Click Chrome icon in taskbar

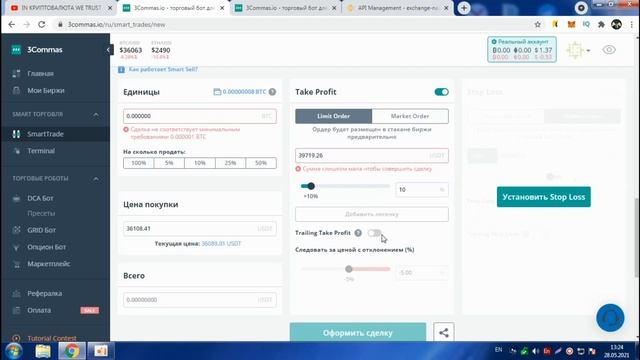point(72,351)
